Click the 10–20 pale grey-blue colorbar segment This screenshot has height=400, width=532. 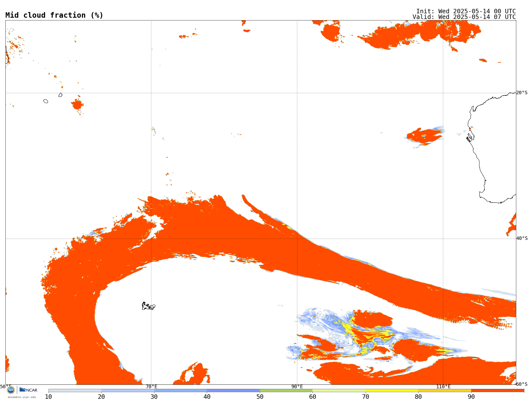(75, 391)
